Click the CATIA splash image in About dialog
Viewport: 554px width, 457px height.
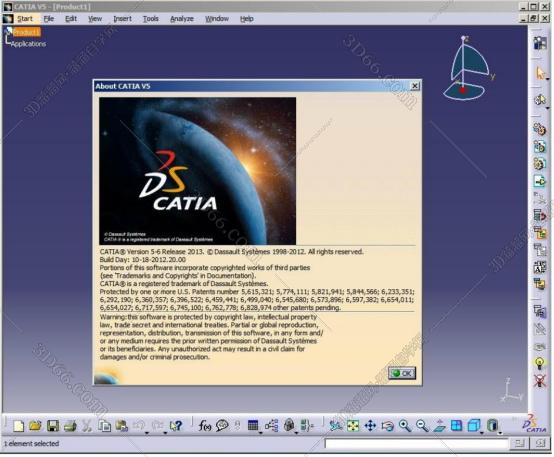198,171
